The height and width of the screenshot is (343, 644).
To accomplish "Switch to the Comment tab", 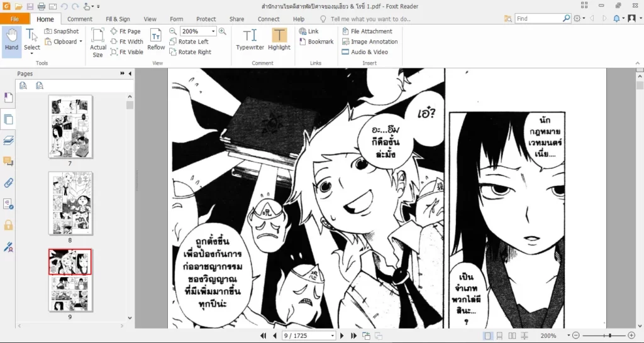I will (80, 19).
